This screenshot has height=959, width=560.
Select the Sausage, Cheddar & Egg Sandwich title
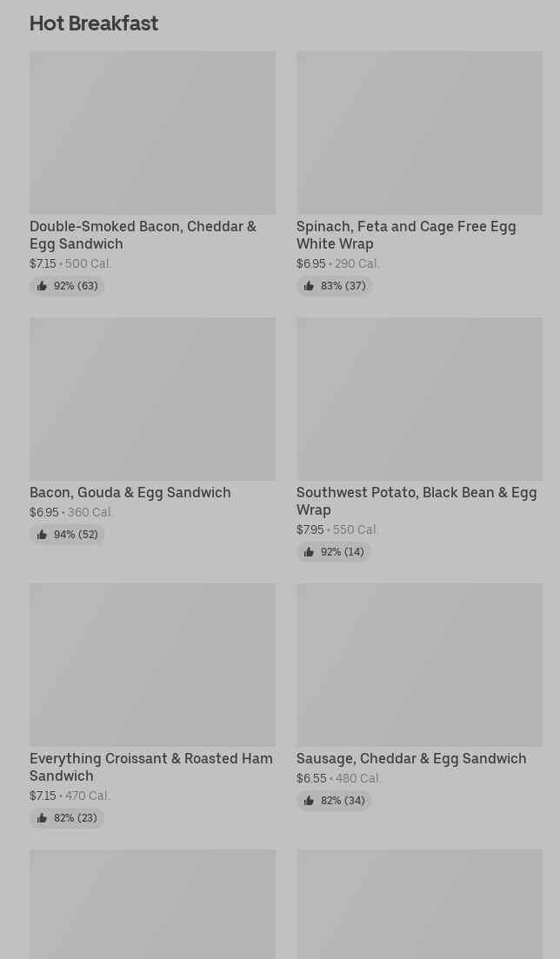tap(410, 758)
